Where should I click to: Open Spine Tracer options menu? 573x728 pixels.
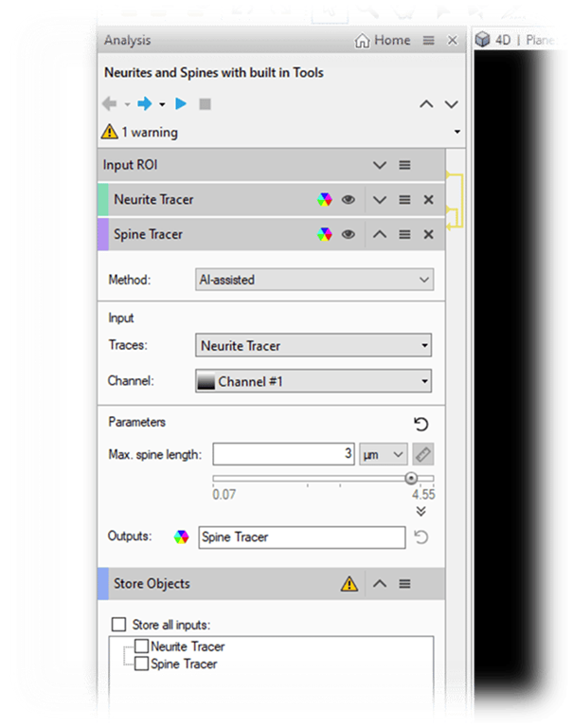point(404,234)
